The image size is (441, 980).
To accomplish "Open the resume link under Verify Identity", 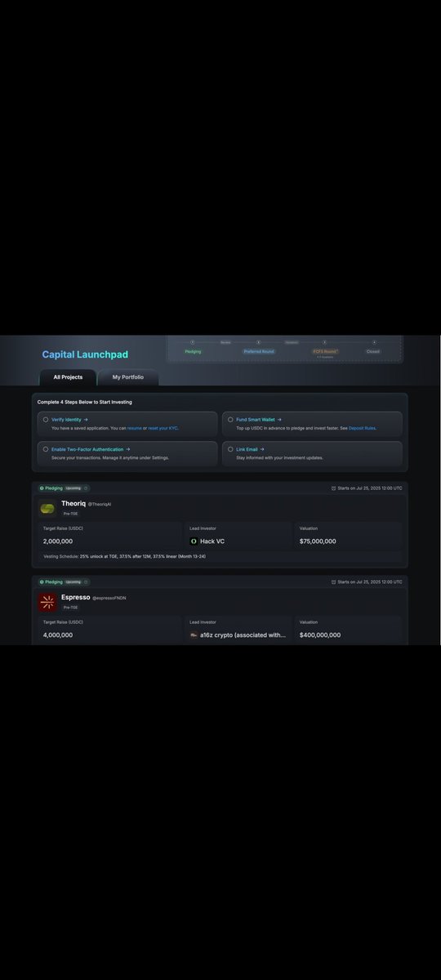I will click(134, 428).
